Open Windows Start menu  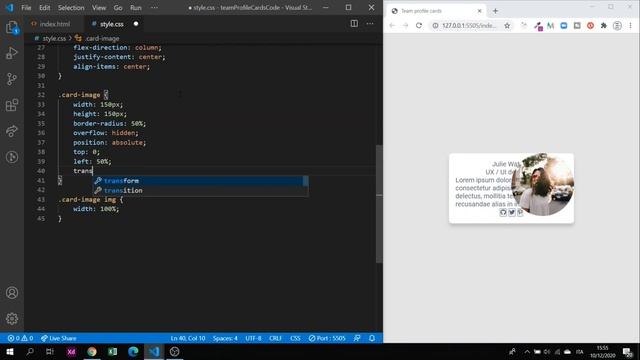pyautogui.click(x=10, y=351)
